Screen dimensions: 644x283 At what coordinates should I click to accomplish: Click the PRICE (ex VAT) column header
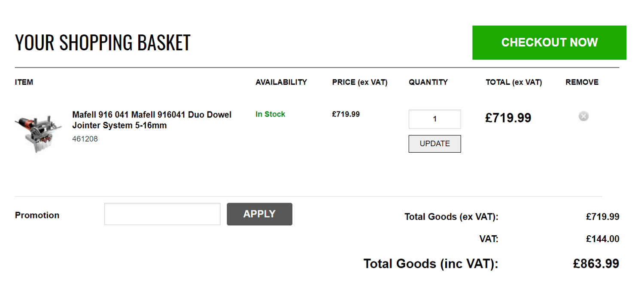click(360, 82)
